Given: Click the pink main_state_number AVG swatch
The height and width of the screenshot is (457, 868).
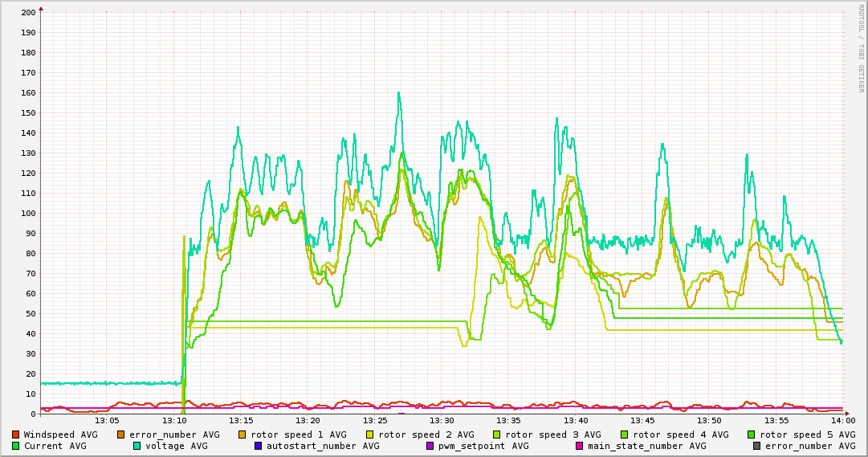Looking at the screenshot, I should coord(580,446).
